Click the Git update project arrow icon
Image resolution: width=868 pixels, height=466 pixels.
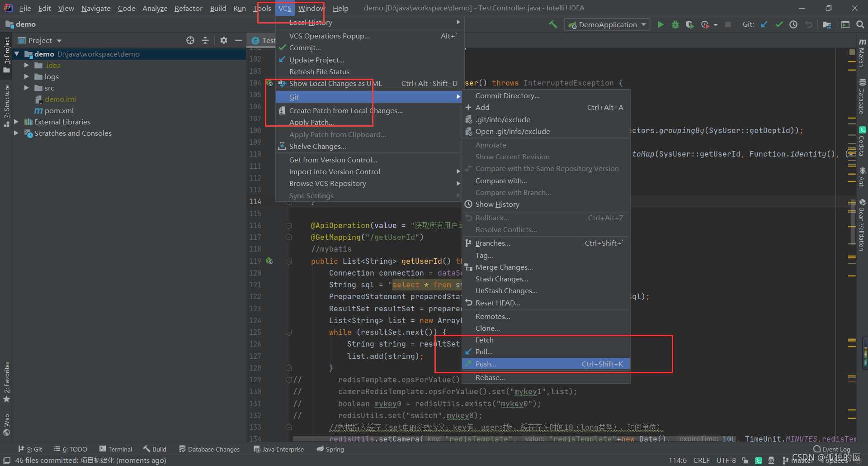coord(764,24)
